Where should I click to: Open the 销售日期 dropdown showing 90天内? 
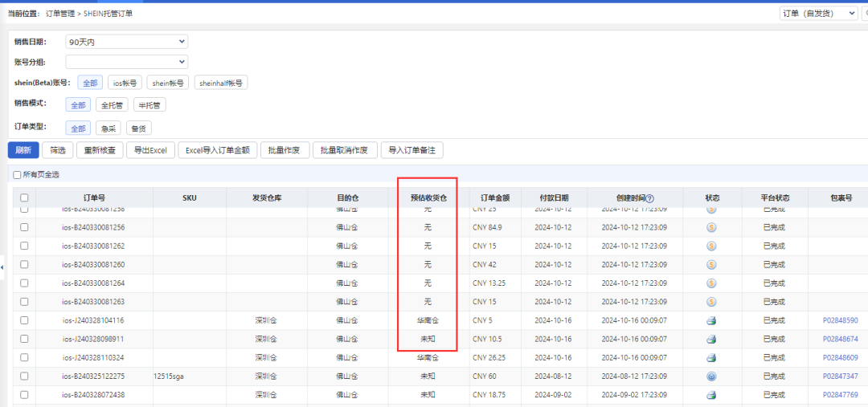(127, 42)
